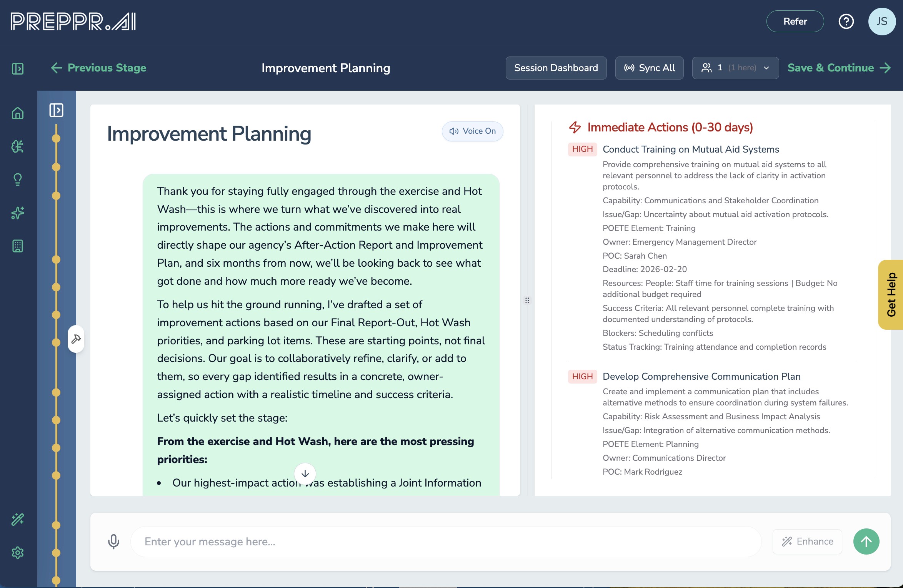
Task: Click the scroll-down arrow in chat
Action: [305, 473]
